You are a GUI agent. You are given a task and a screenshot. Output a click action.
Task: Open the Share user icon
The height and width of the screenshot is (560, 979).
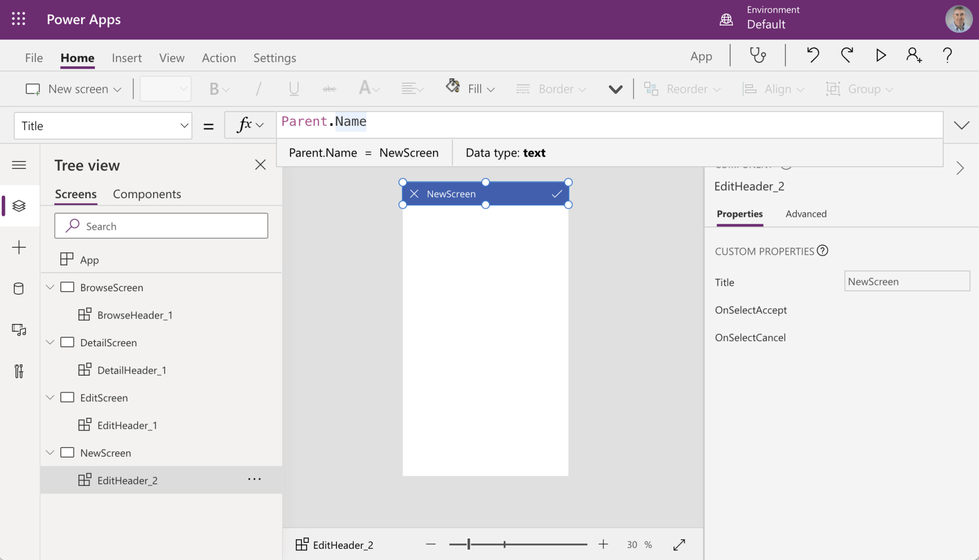click(914, 55)
